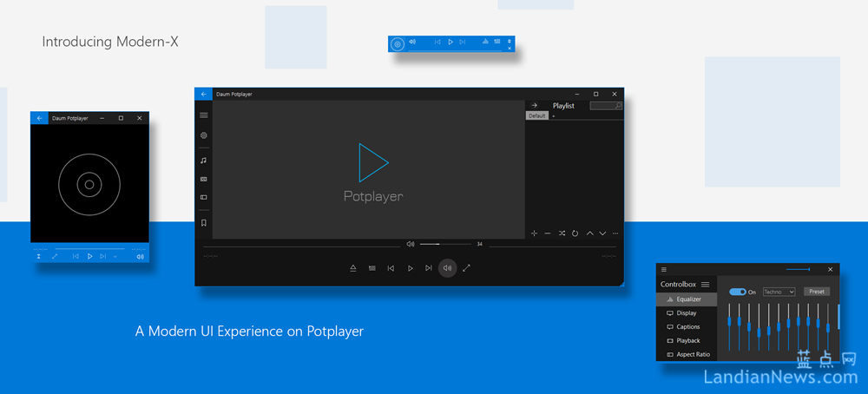Viewport: 868px width, 394px height.
Task: Click the music note icon in sidebar
Action: (203, 161)
